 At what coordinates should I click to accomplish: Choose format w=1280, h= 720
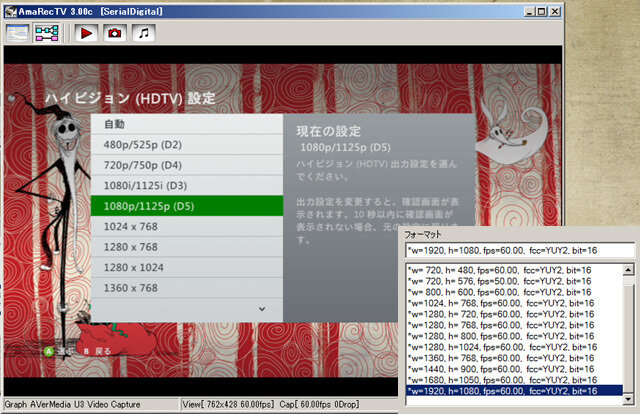click(514, 314)
